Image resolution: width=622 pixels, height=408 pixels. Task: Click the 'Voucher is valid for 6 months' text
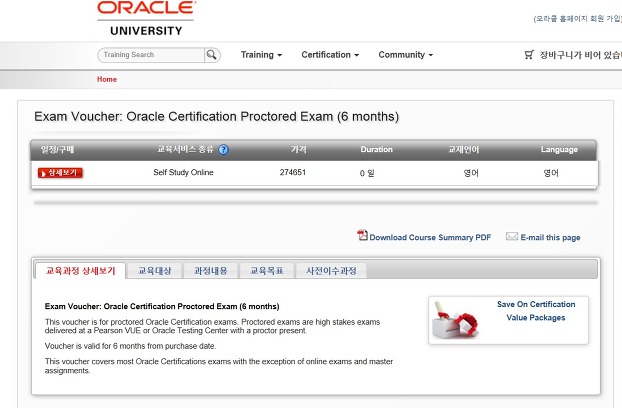point(131,346)
